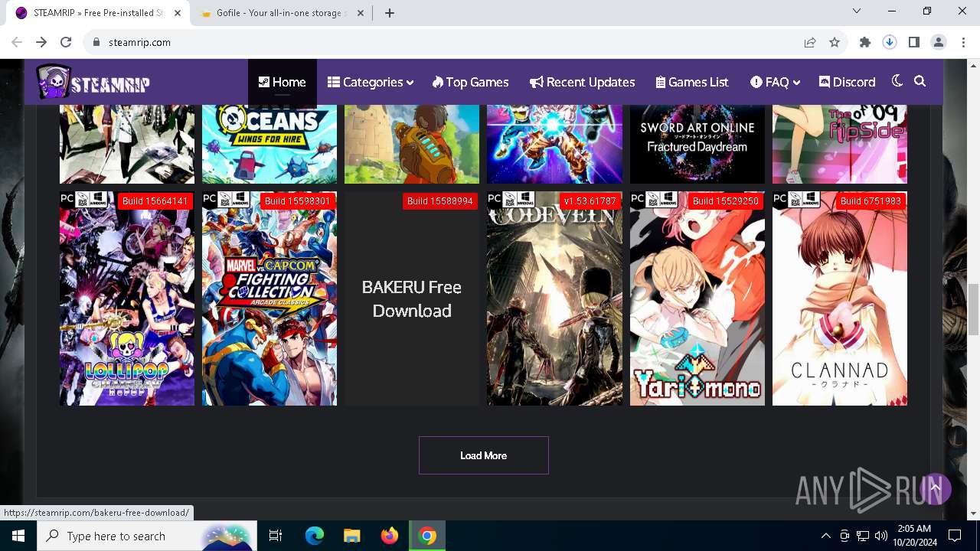Open the site search magnifier icon
Screen dimensions: 980x551
(x=920, y=81)
